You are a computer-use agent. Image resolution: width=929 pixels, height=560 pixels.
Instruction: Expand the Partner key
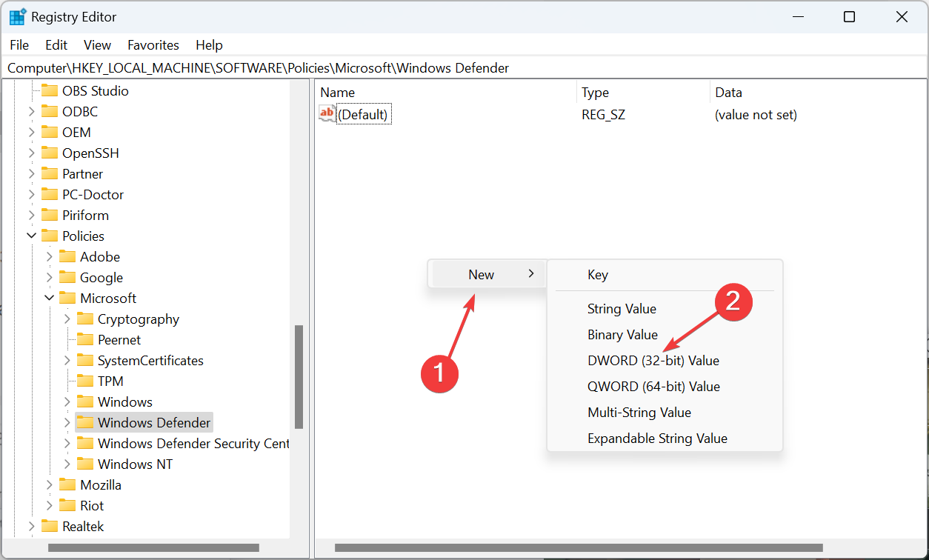point(32,174)
